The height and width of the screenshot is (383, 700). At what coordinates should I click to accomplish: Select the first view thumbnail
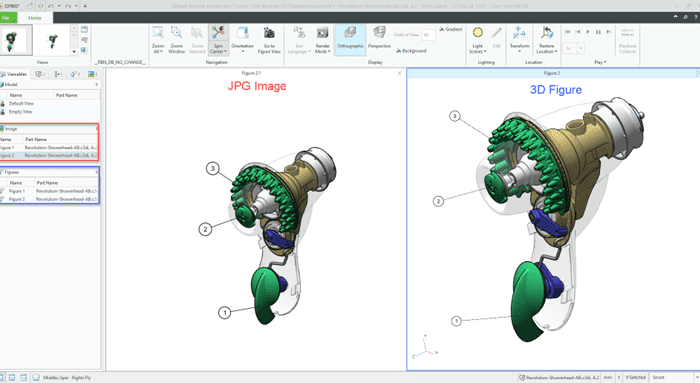[16, 40]
